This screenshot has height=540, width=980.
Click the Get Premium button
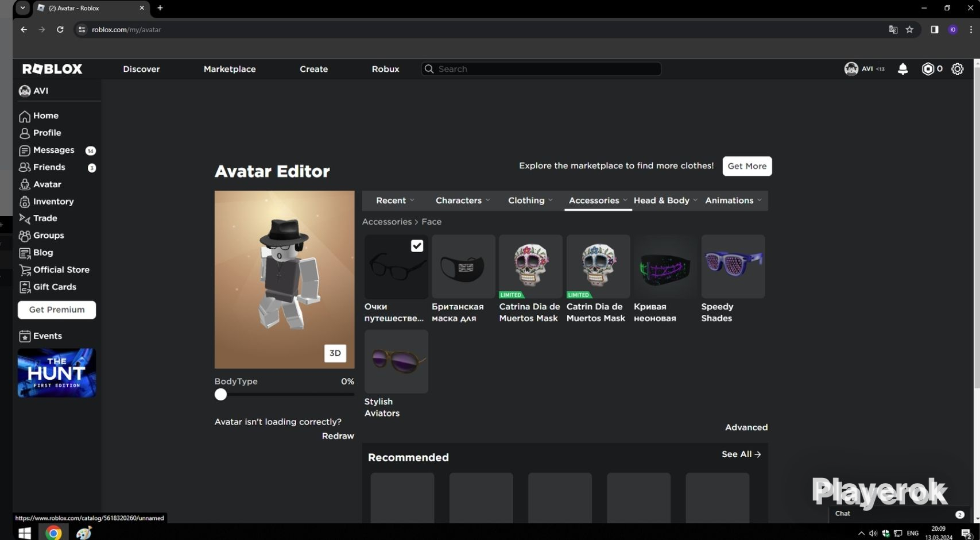coord(57,310)
